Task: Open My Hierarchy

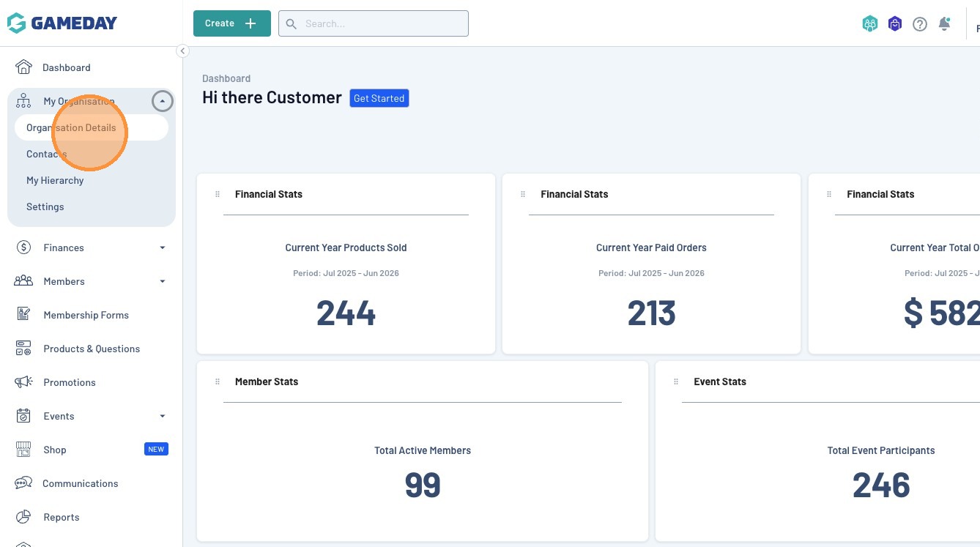Action: coord(55,180)
